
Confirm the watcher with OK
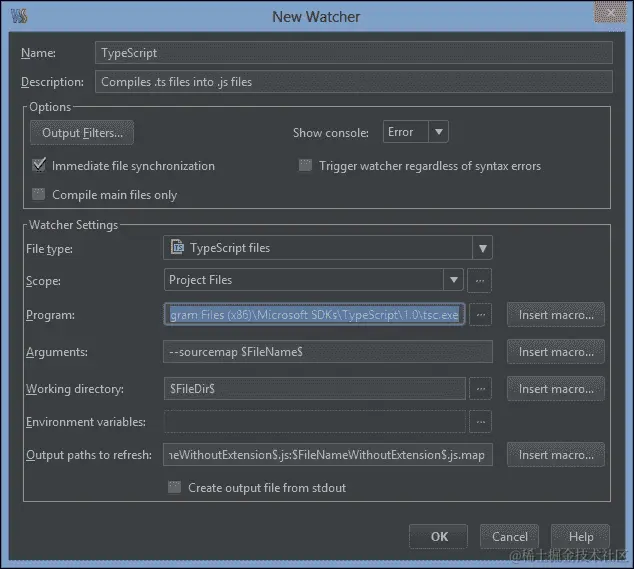click(x=439, y=537)
